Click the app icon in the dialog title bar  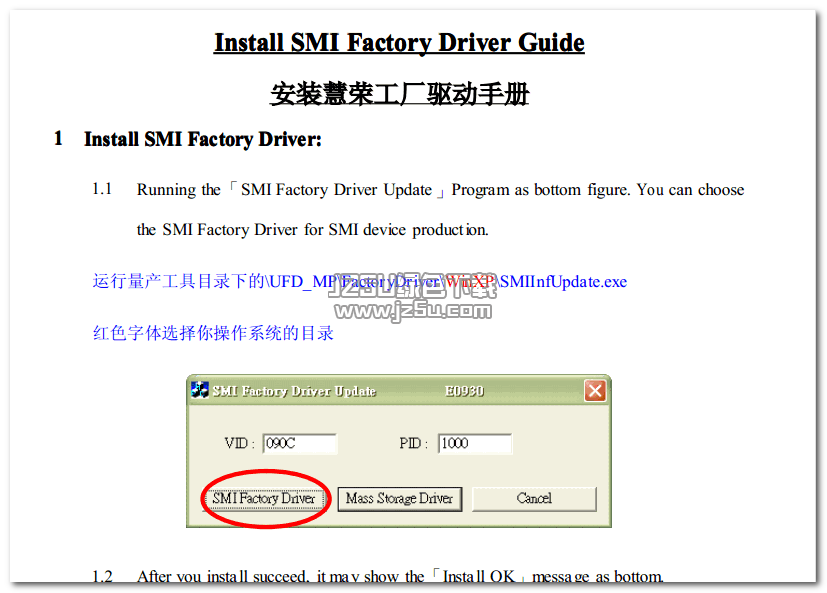coord(200,390)
